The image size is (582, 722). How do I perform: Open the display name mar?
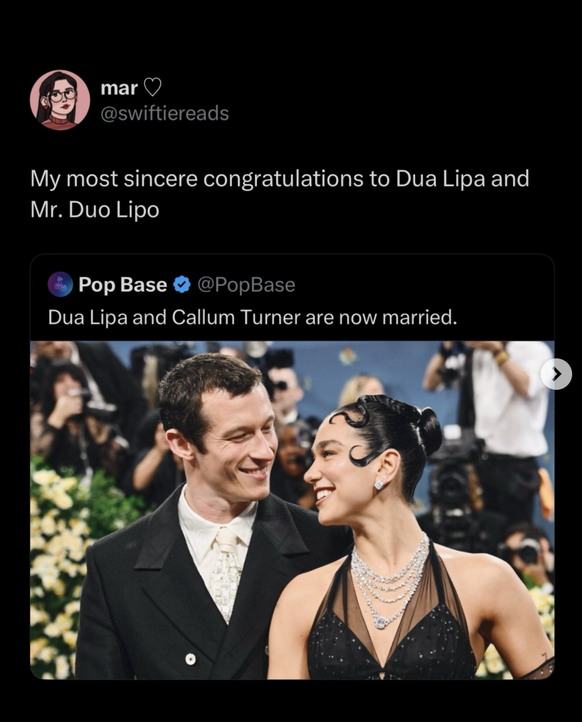click(119, 87)
